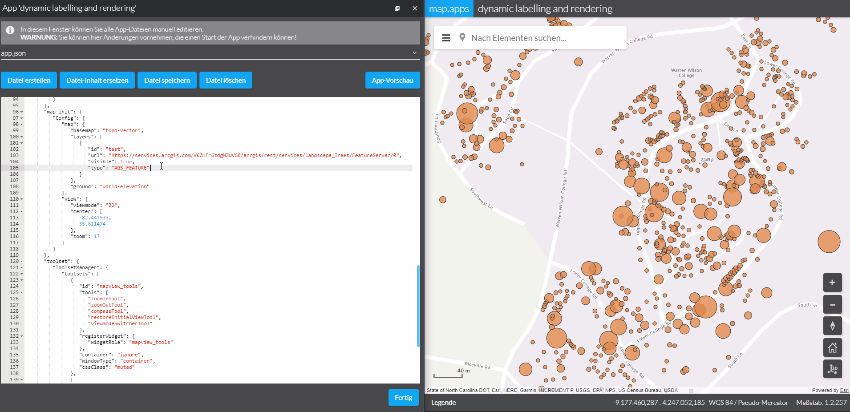Collapse the "toolset" fold arrow at line 120
Viewport: 850px width, 412px height.
(x=22, y=263)
